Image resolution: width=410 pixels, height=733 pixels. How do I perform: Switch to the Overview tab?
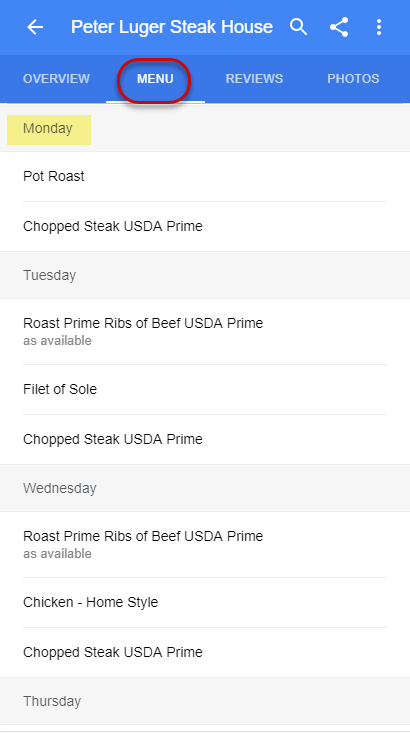(56, 79)
